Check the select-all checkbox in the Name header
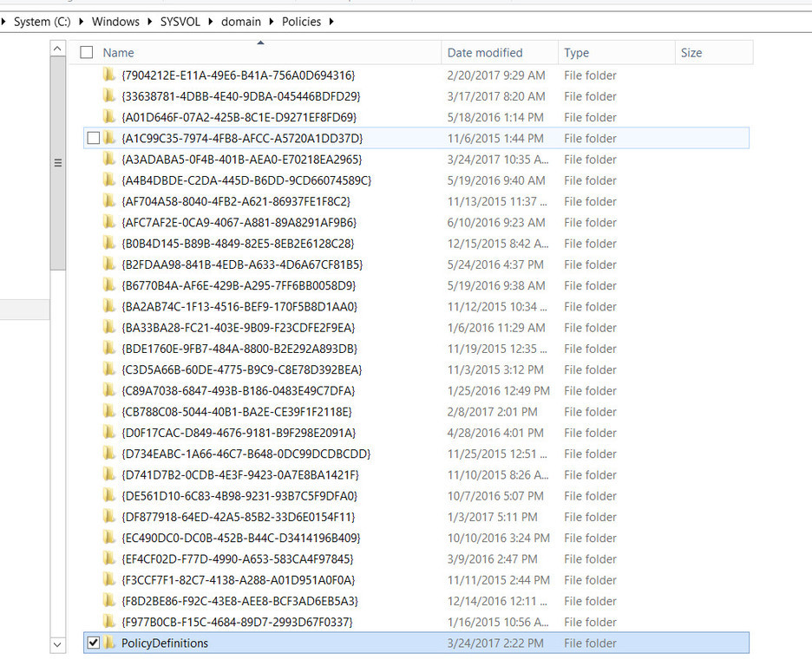The width and height of the screenshot is (812, 666). (84, 52)
